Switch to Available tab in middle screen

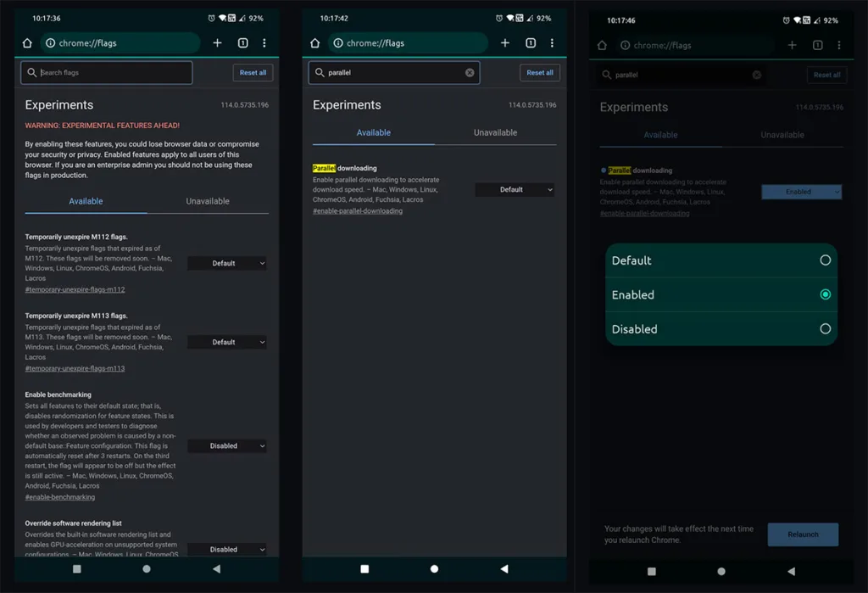point(374,132)
